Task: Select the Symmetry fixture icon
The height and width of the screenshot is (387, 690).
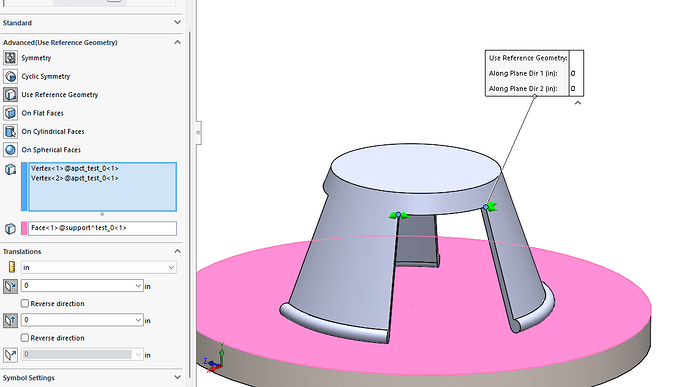Action: coord(11,58)
